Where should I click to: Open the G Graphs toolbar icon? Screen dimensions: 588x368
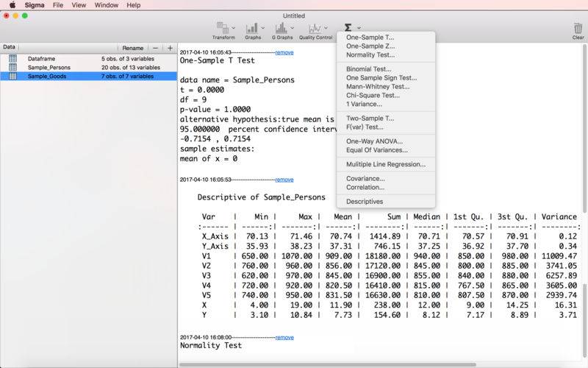click(281, 28)
